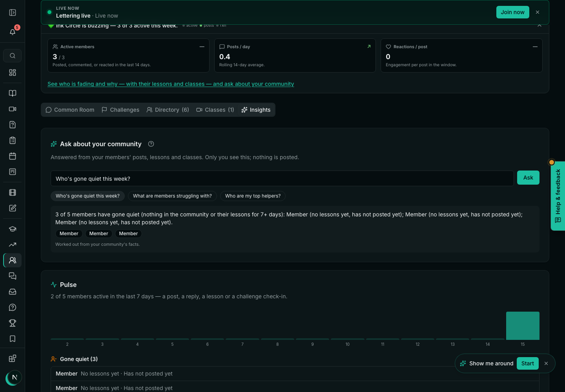This screenshot has width=565, height=392.
Task: Toggle the sidebar panel icon
Action: pos(13,13)
